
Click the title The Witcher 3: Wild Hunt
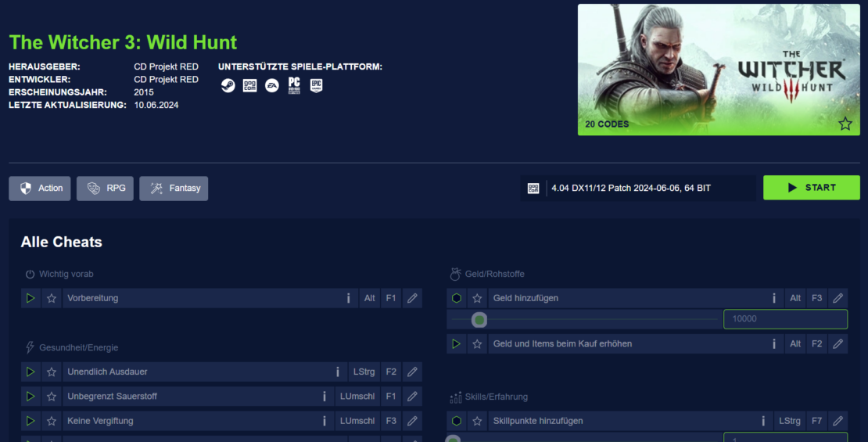click(123, 42)
